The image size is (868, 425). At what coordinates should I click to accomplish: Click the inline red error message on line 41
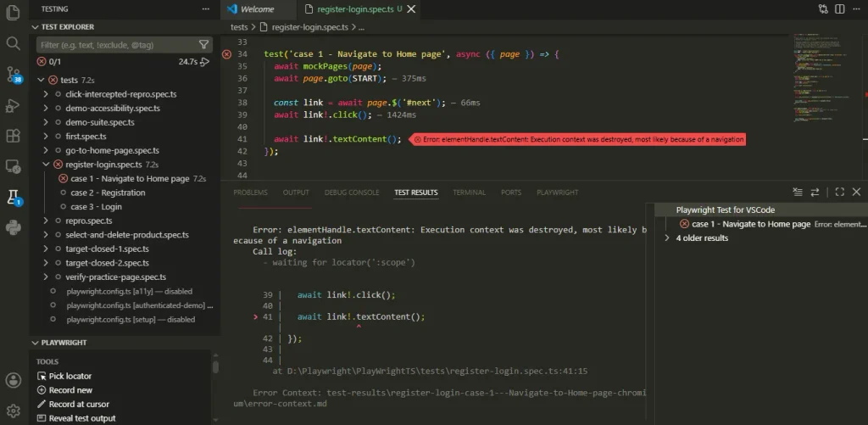[x=578, y=140]
